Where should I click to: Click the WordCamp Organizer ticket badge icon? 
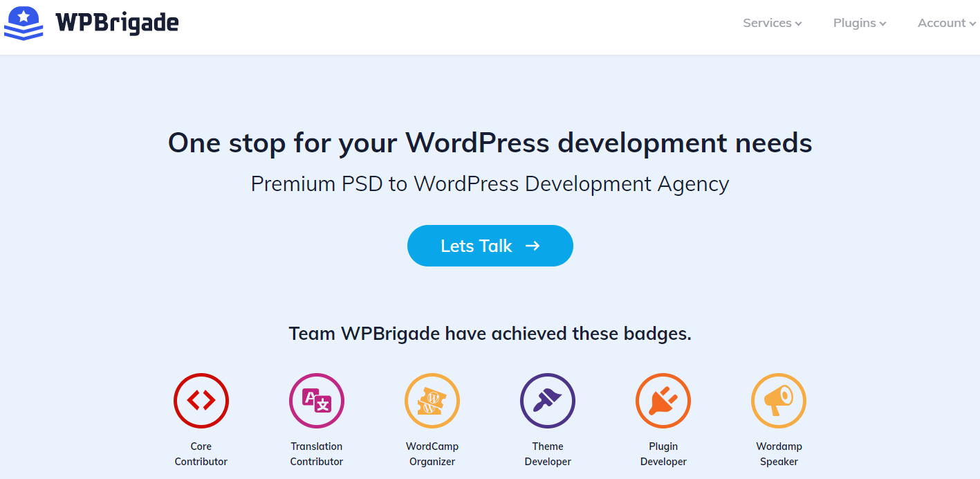coord(432,400)
